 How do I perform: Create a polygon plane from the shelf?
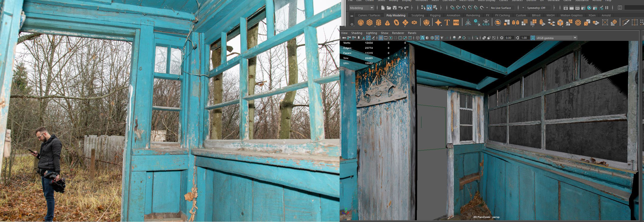405,22
